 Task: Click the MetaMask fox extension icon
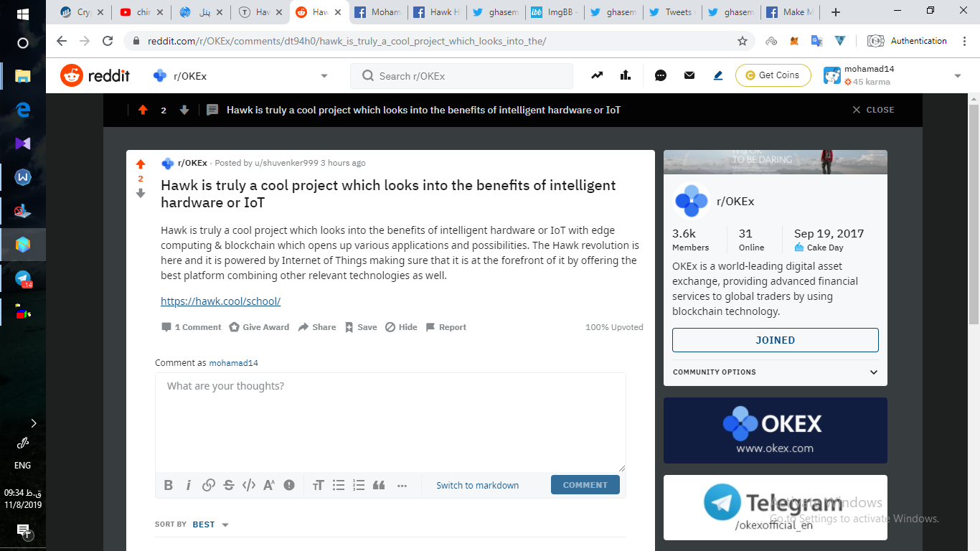(794, 41)
